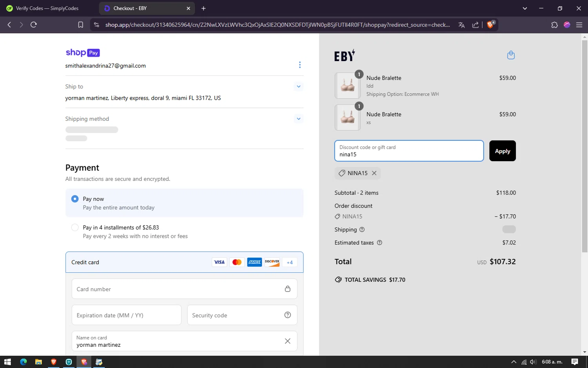Open a new browser tab
Viewport: 588px width, 368px height.
[x=203, y=8]
